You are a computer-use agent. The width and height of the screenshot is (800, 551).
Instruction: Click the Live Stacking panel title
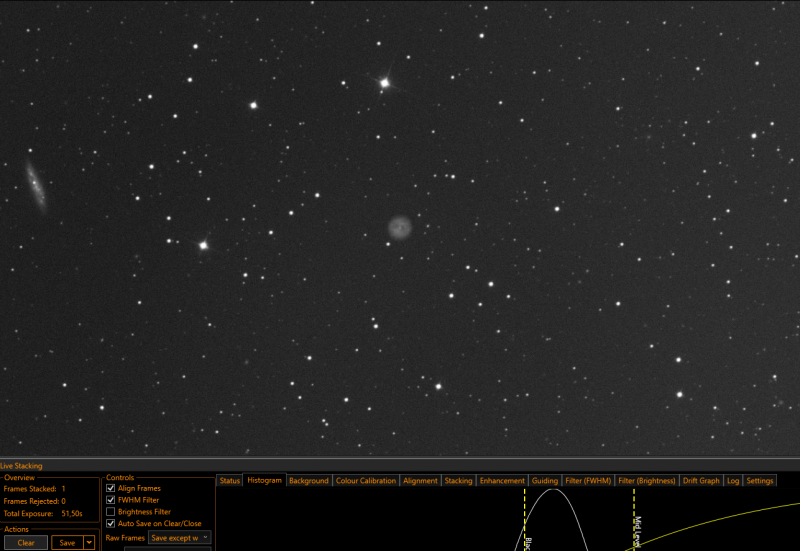(x=21, y=466)
